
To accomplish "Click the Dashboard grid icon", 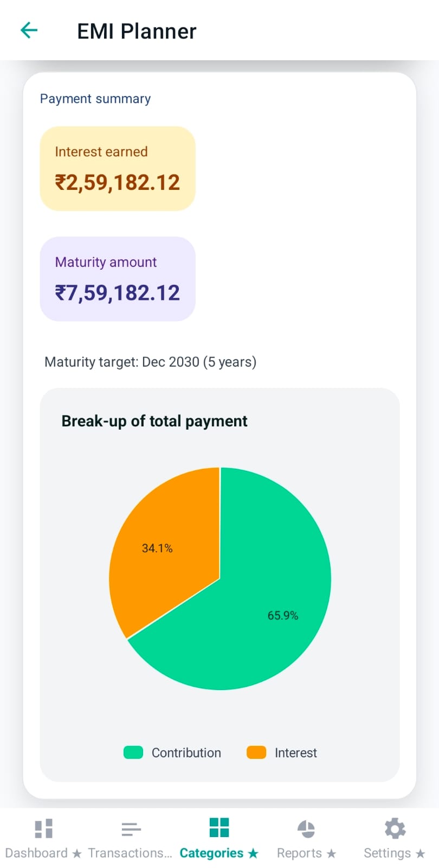I will (43, 828).
